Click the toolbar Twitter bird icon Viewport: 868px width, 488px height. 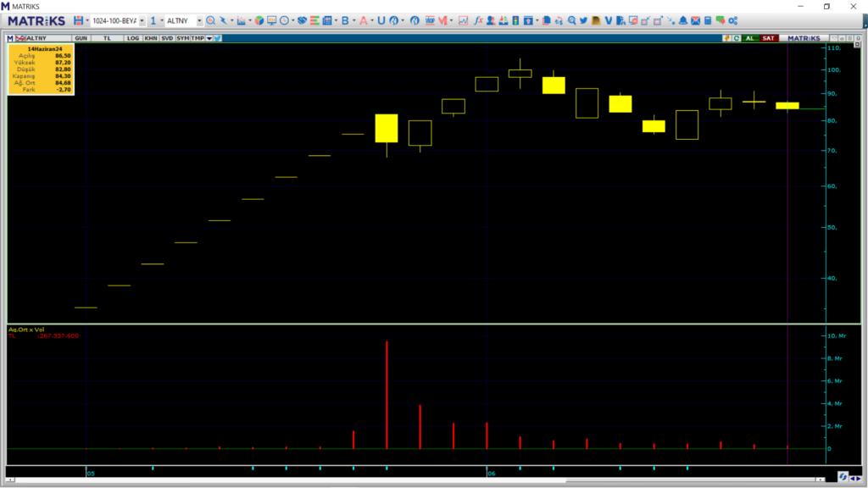coord(583,20)
